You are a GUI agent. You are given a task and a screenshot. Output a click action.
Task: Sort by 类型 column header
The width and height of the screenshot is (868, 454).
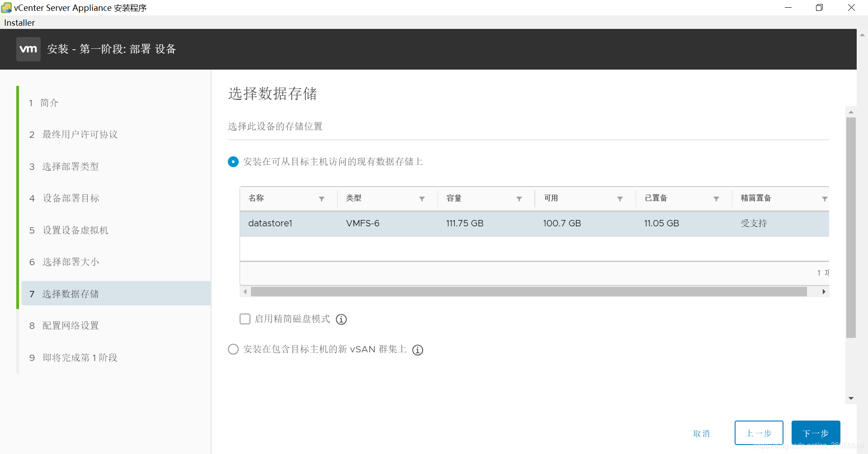pos(354,198)
